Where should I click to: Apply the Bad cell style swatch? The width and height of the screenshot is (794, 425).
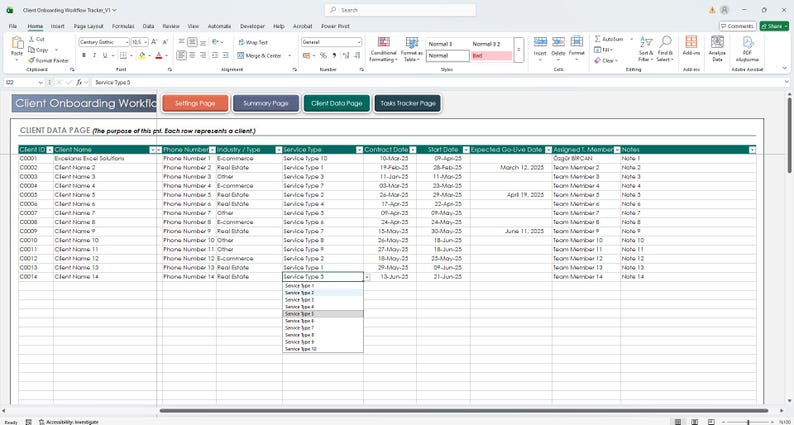tap(492, 56)
